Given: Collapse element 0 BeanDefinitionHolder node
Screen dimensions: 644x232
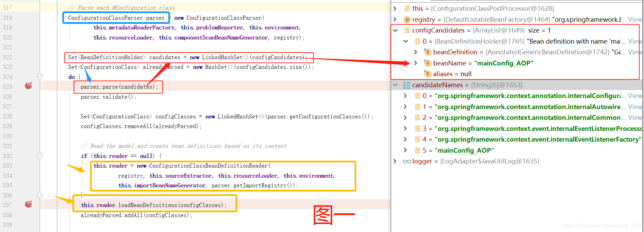Looking at the screenshot, I should [405, 41].
